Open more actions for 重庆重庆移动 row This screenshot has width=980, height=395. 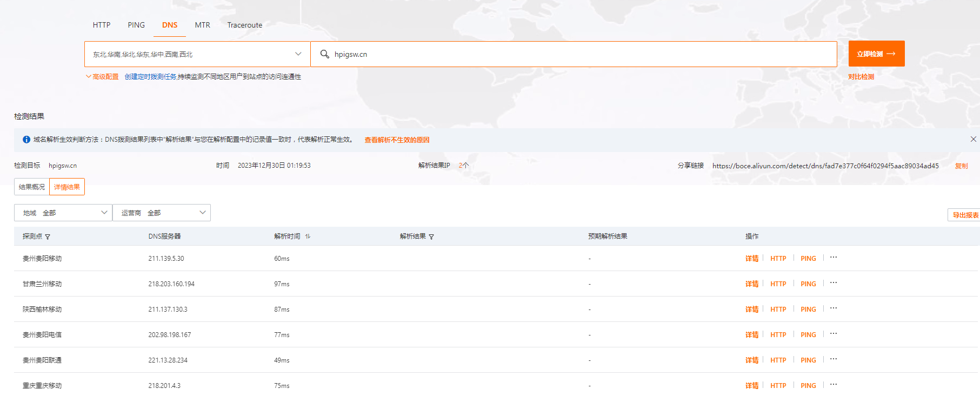tap(834, 385)
